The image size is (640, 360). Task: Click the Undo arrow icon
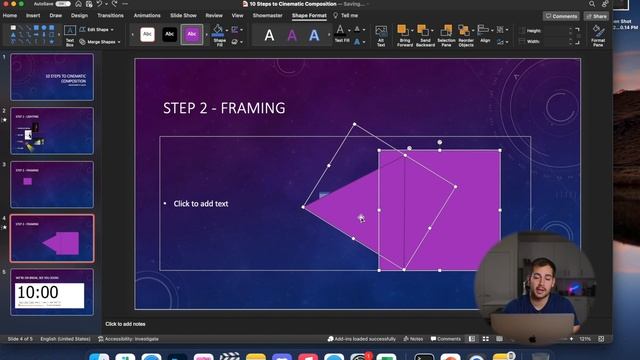click(99, 4)
